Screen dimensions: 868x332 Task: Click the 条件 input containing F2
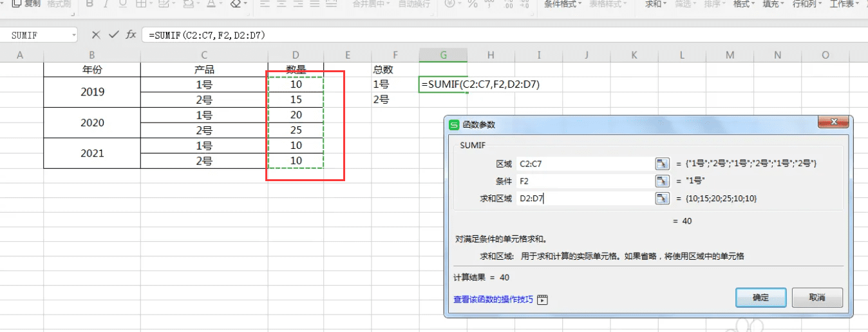[x=584, y=181]
